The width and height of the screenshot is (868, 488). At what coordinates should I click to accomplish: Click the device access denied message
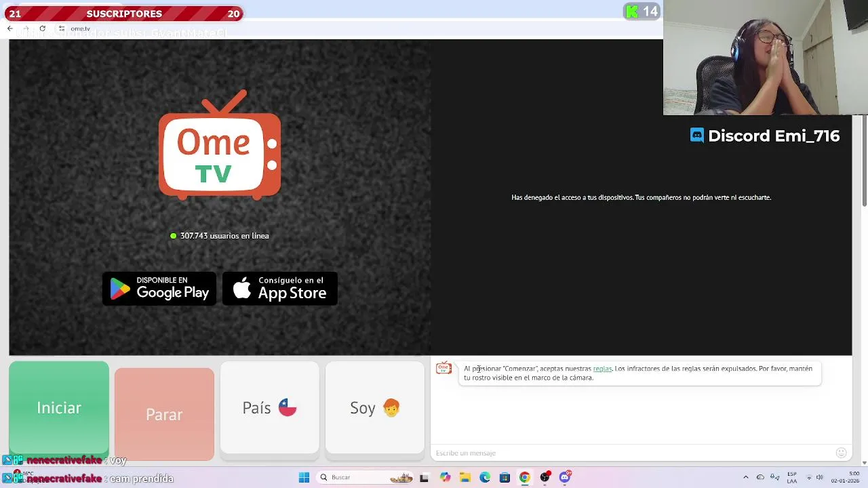[641, 197]
